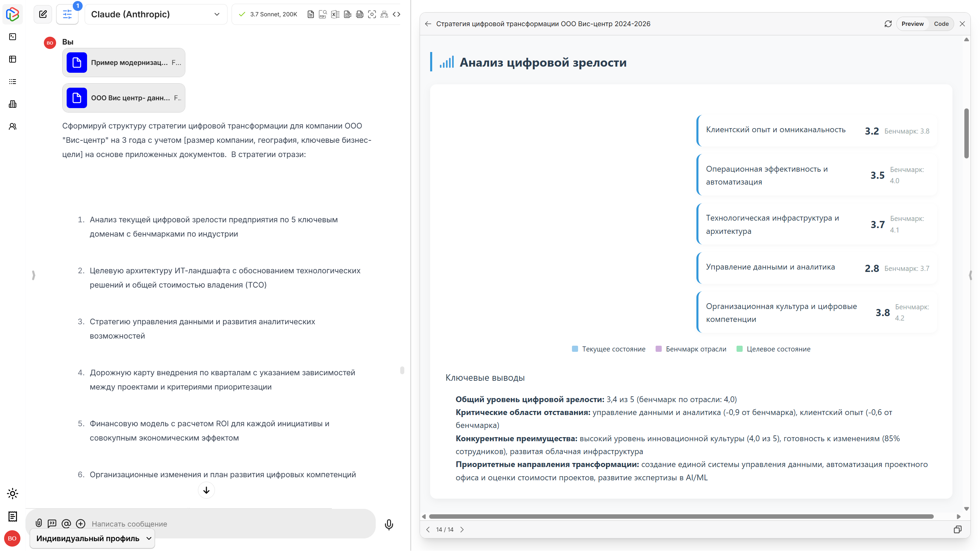Click the Технологическая инфраструктура и архитектура card

(x=816, y=224)
